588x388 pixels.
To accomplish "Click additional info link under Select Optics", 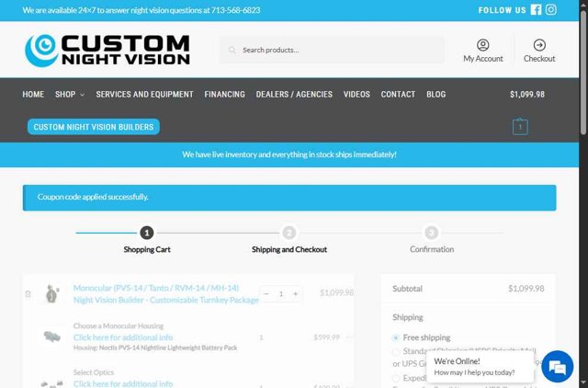I will coord(123,383).
